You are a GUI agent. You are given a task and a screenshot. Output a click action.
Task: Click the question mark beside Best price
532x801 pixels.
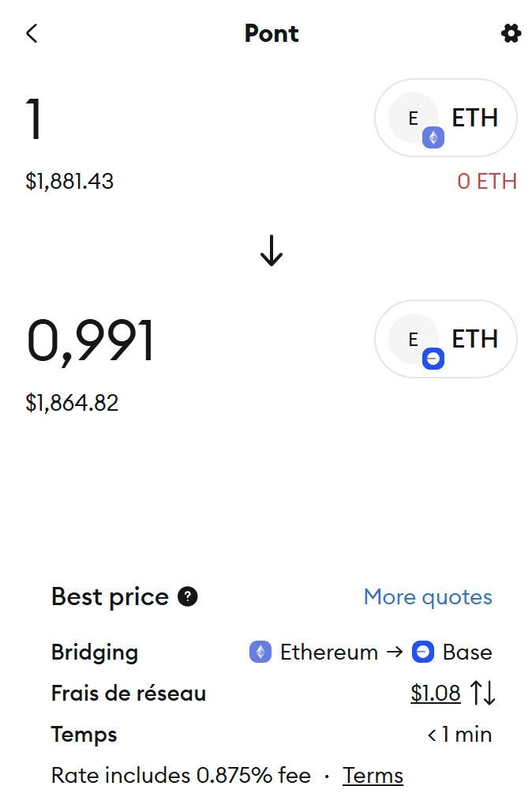pyautogui.click(x=187, y=596)
